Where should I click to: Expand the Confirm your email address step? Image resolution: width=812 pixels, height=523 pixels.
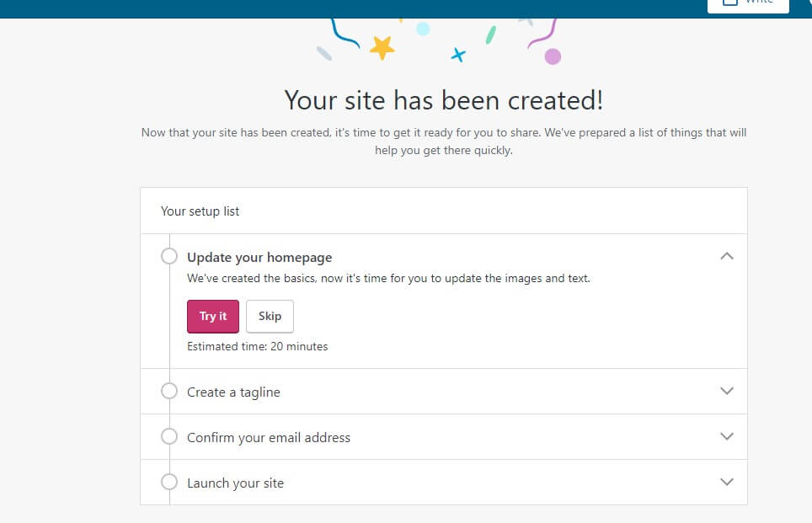click(x=725, y=436)
